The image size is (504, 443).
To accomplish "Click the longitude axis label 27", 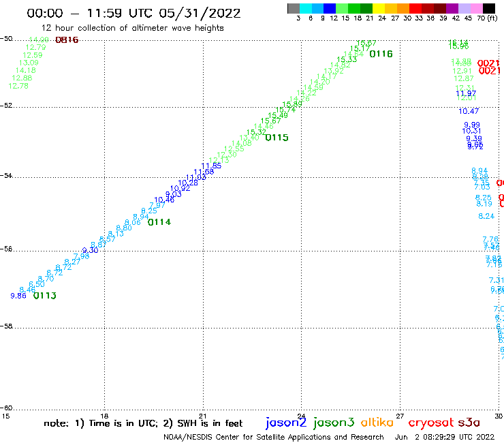I will [x=400, y=416].
